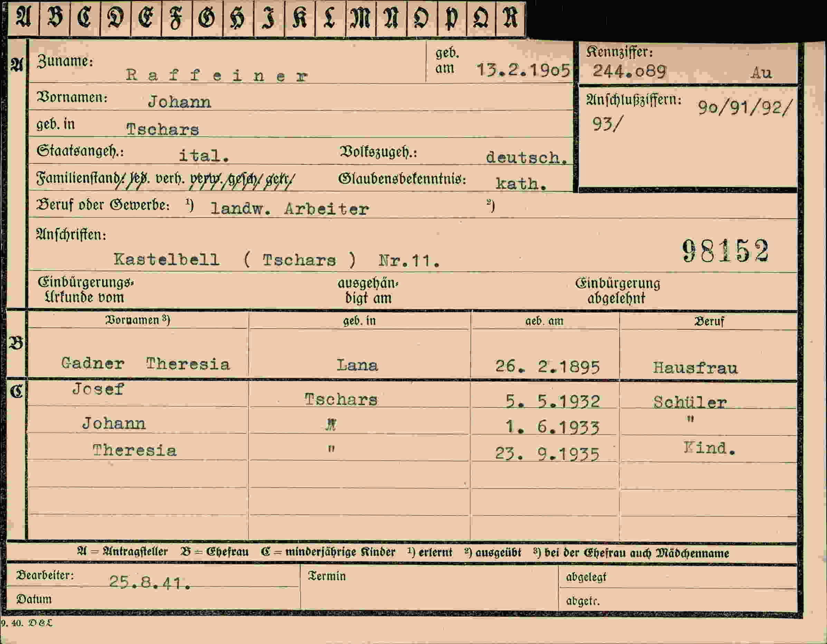Select the letter M index tab

(361, 19)
